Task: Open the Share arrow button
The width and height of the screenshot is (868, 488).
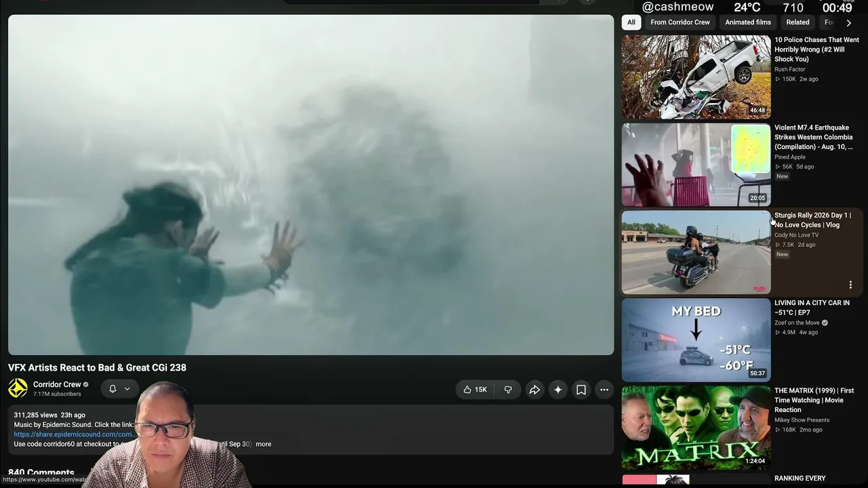Action: (x=534, y=390)
